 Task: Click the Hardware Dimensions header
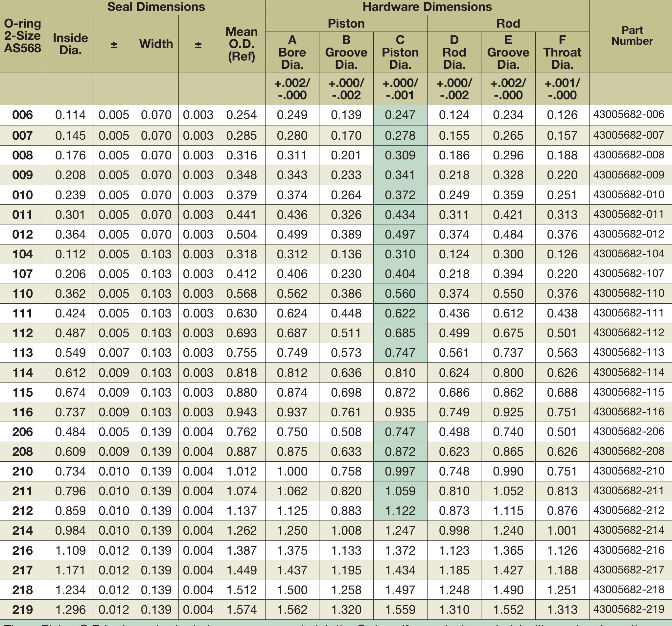427,7
